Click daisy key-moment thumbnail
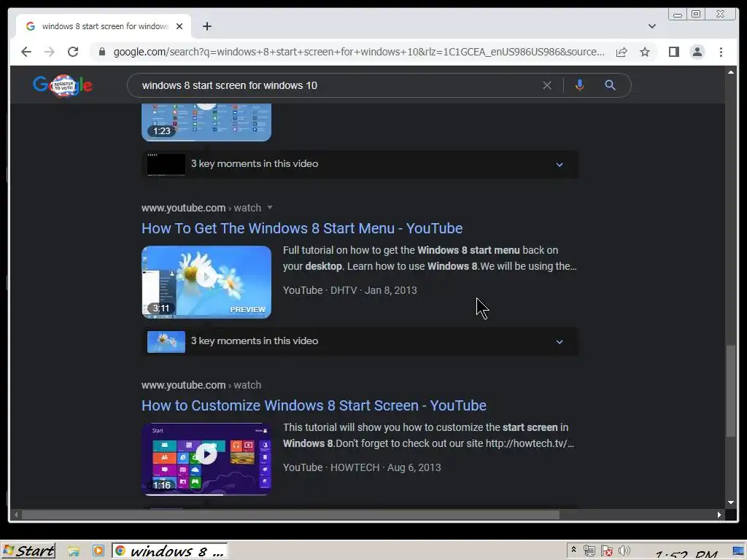Image resolution: width=747 pixels, height=560 pixels. click(x=166, y=341)
